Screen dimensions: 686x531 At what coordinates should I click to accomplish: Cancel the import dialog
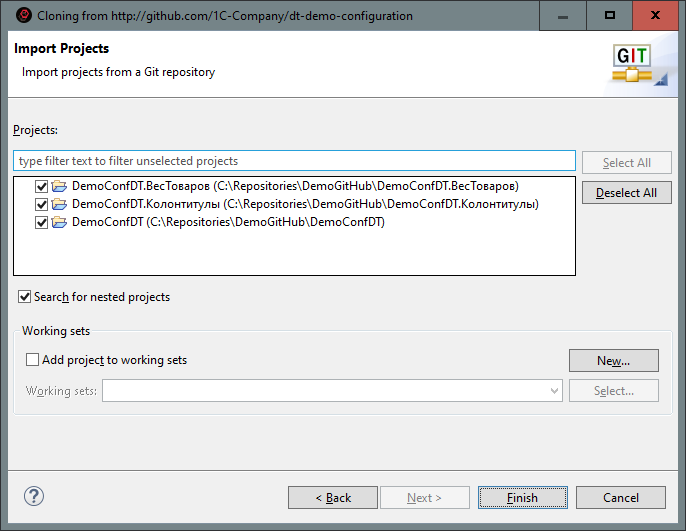click(620, 497)
